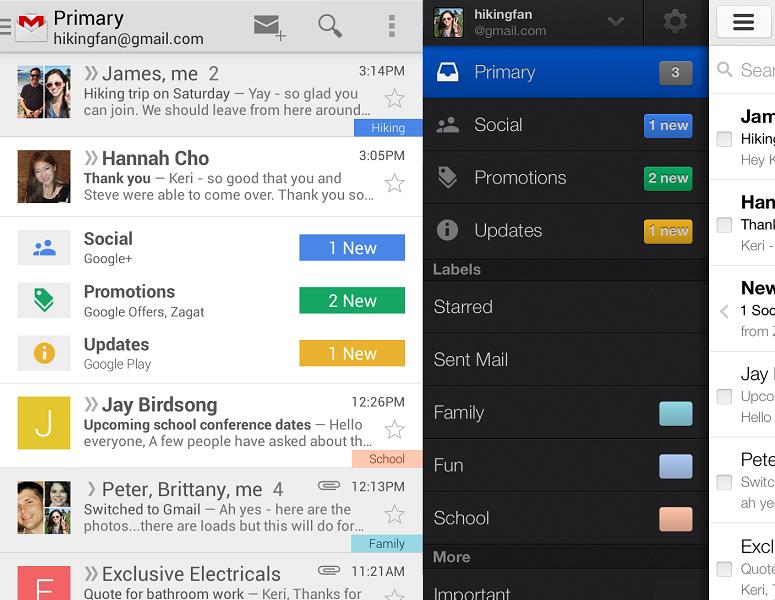Tap the Social category people icon
Screen dimensions: 775x600
(44, 247)
